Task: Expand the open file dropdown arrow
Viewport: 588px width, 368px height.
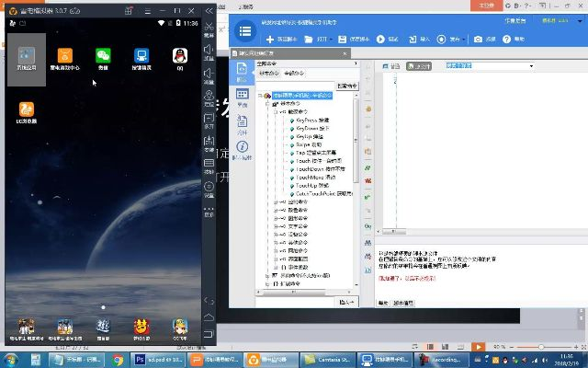Action: pos(332,40)
